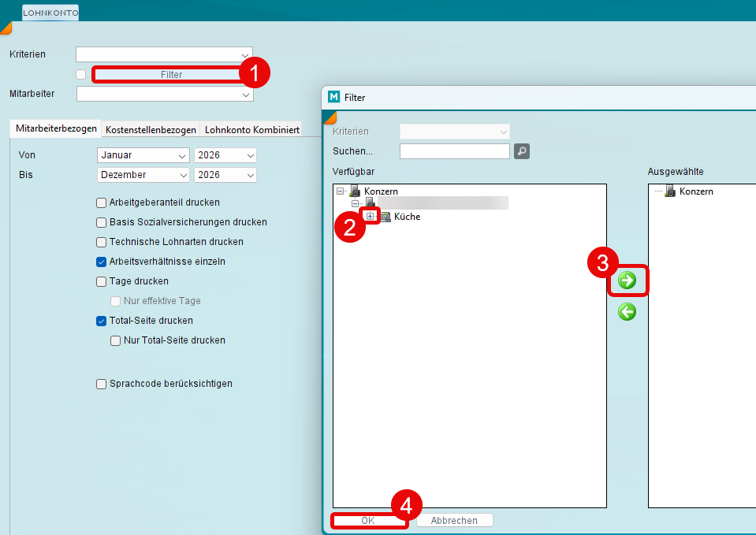The width and height of the screenshot is (756, 535).
Task: Open the Mitarbeiter dropdown
Action: tap(165, 94)
